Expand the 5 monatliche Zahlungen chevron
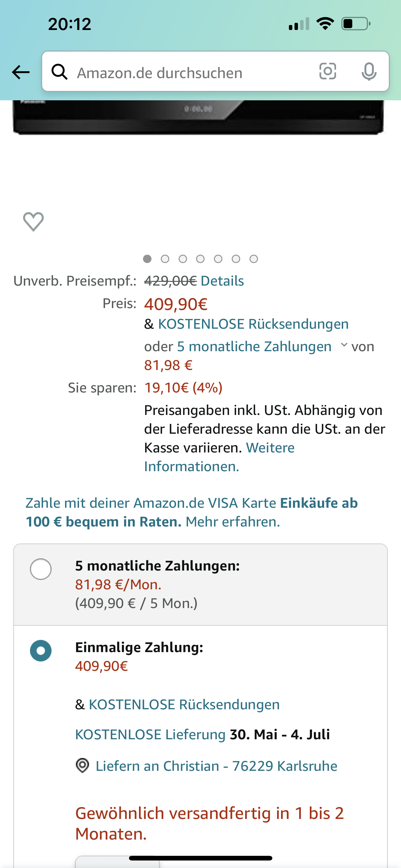 point(344,345)
